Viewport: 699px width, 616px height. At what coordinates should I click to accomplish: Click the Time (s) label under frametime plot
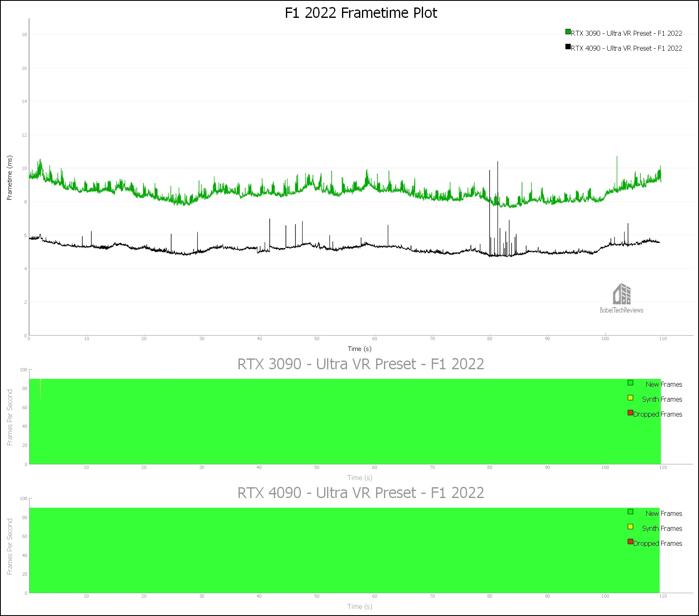(359, 349)
